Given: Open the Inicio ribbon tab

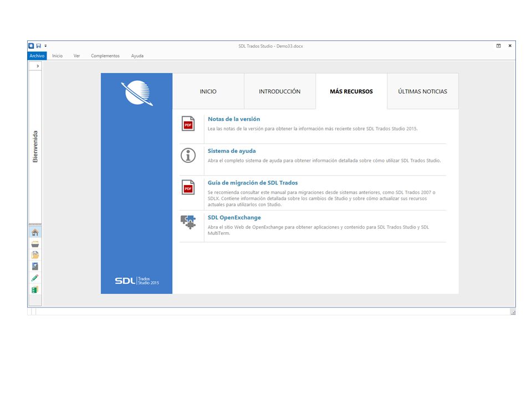Looking at the screenshot, I should pos(57,55).
